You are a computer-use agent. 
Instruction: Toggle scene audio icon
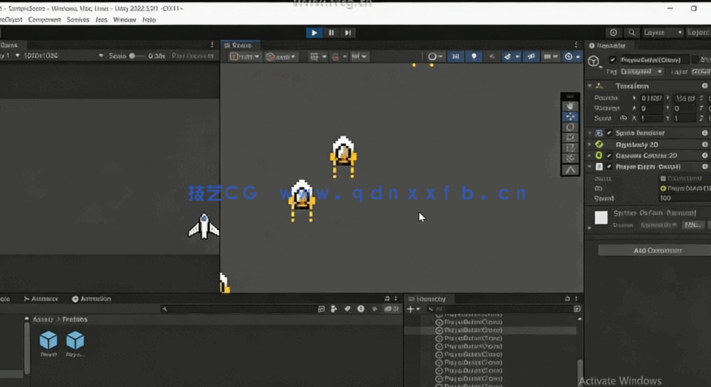tap(492, 56)
